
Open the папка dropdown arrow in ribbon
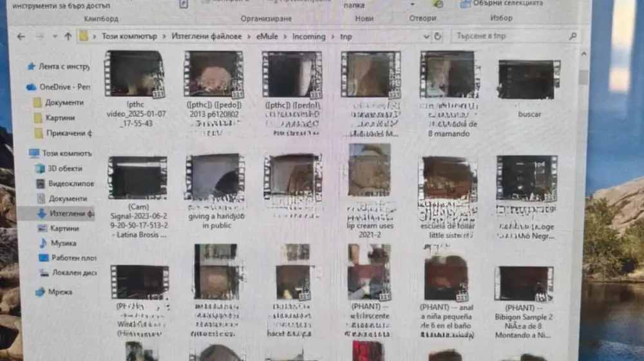[412, 5]
